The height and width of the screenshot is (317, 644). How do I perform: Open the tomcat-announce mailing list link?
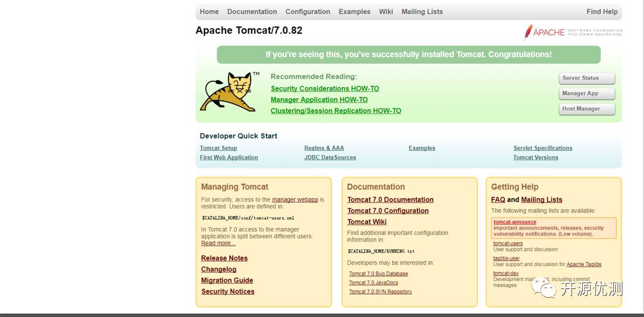point(515,222)
